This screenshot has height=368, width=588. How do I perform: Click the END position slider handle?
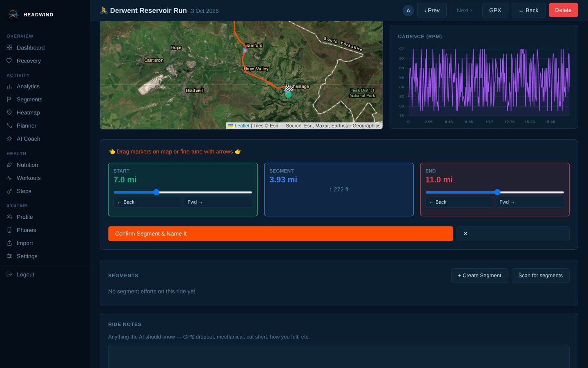497,192
